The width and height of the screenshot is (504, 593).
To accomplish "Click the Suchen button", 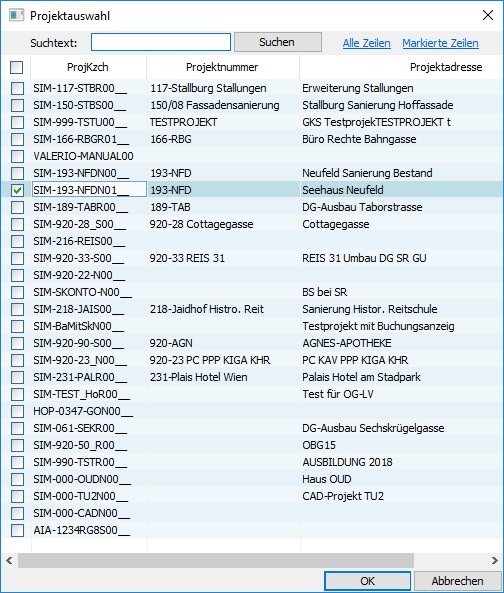I will tap(278, 42).
